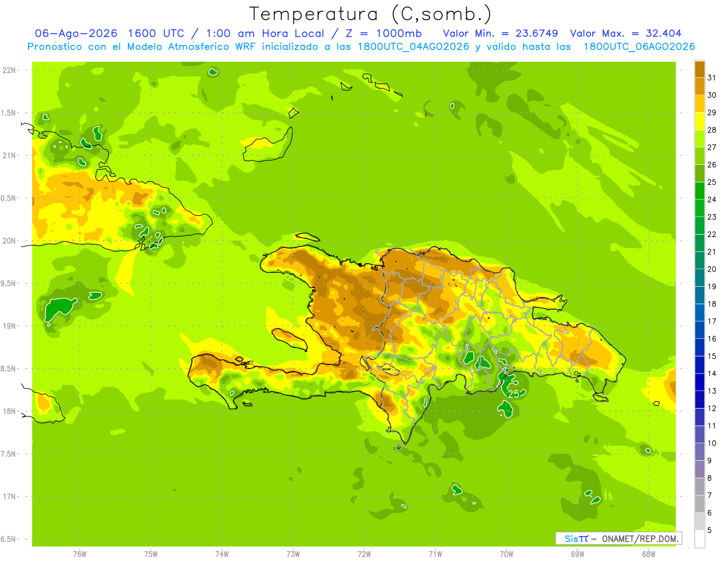Screen dimensions: 728x562
Task: Click the '21N' latitude label
Action: tap(9, 155)
